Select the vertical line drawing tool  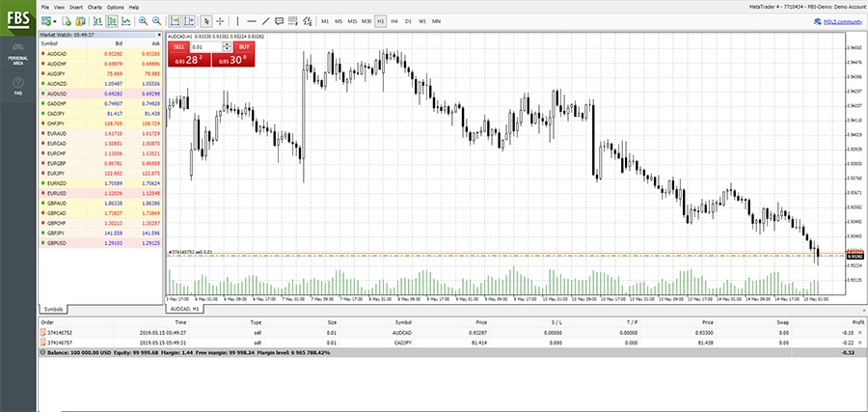[x=238, y=20]
